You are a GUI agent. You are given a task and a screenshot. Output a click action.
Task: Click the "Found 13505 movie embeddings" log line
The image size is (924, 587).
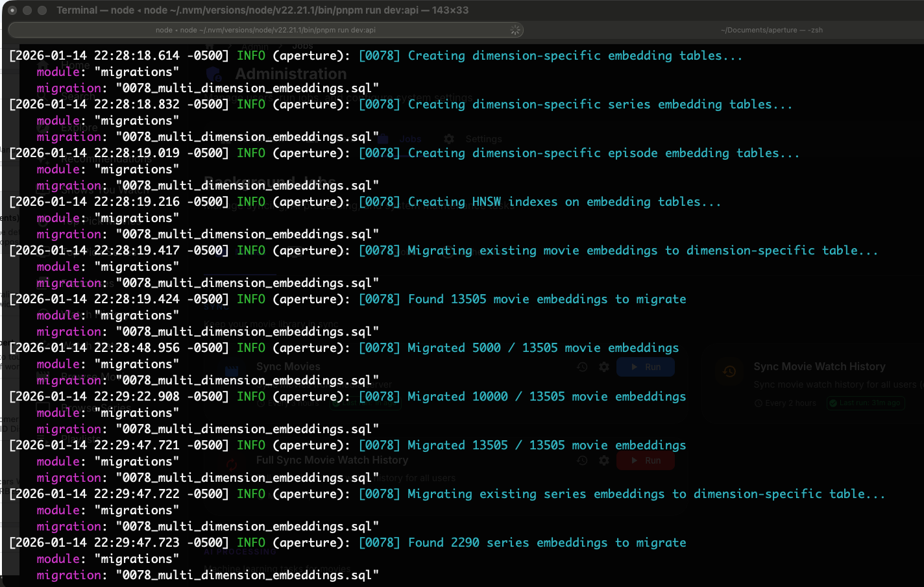(546, 299)
